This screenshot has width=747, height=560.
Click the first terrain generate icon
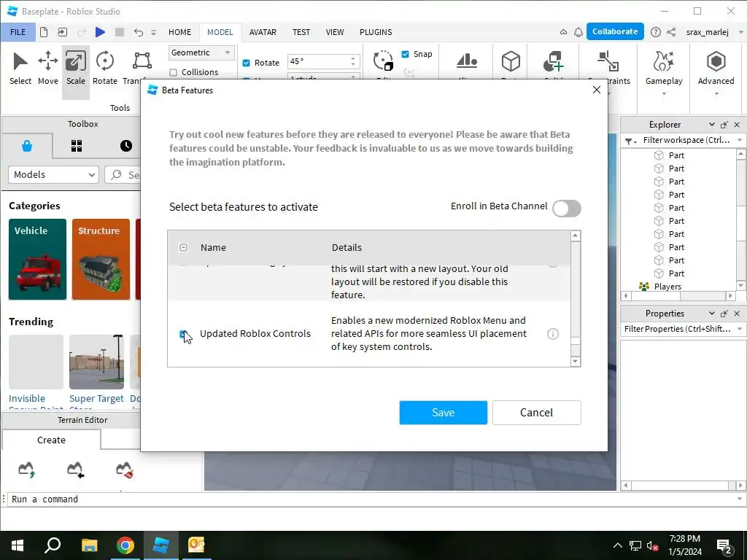(27, 470)
